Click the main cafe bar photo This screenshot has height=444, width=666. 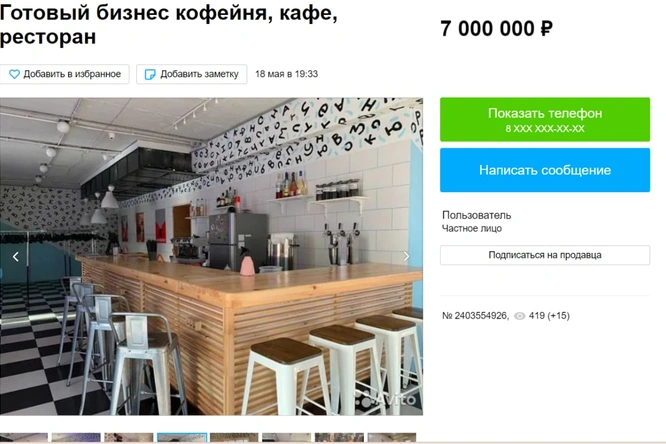[211, 257]
